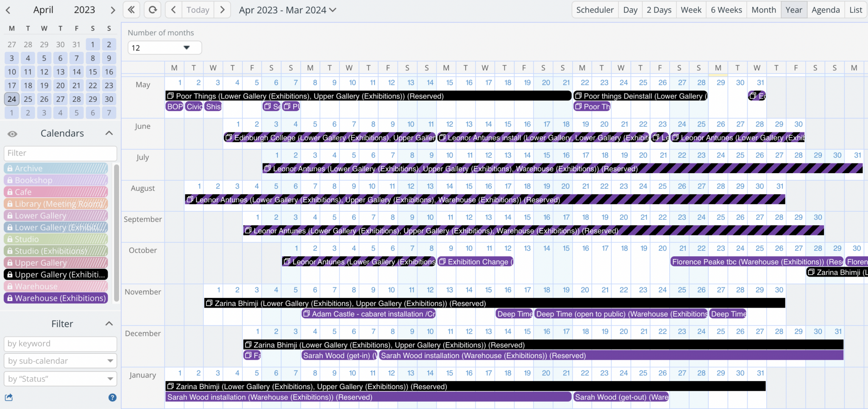
Task: Collapse the Calendars section chevron
Action: point(109,133)
